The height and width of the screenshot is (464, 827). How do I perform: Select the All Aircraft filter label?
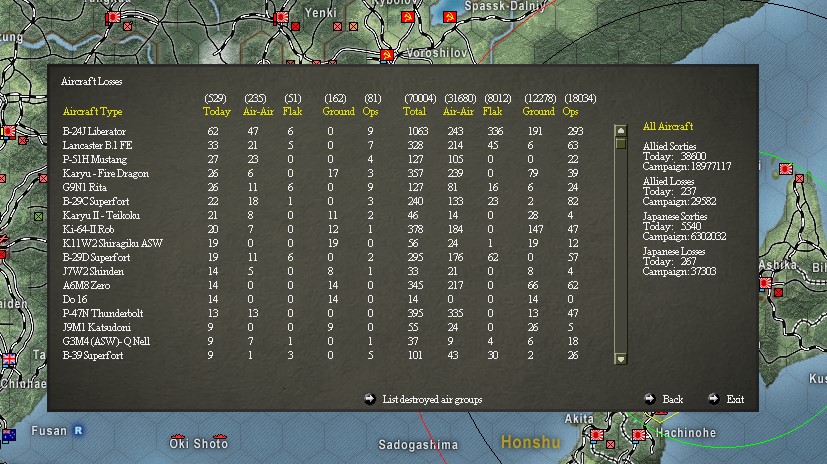(668, 127)
